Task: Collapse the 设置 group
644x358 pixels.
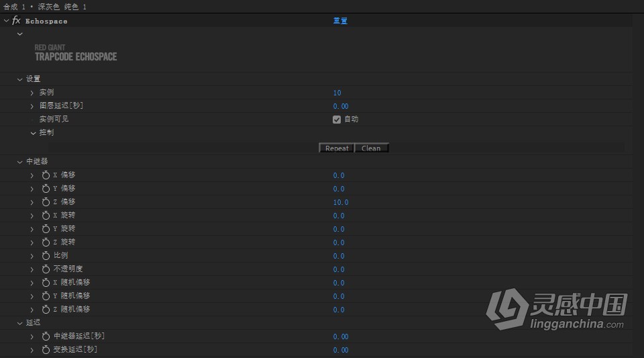Action: pos(19,79)
